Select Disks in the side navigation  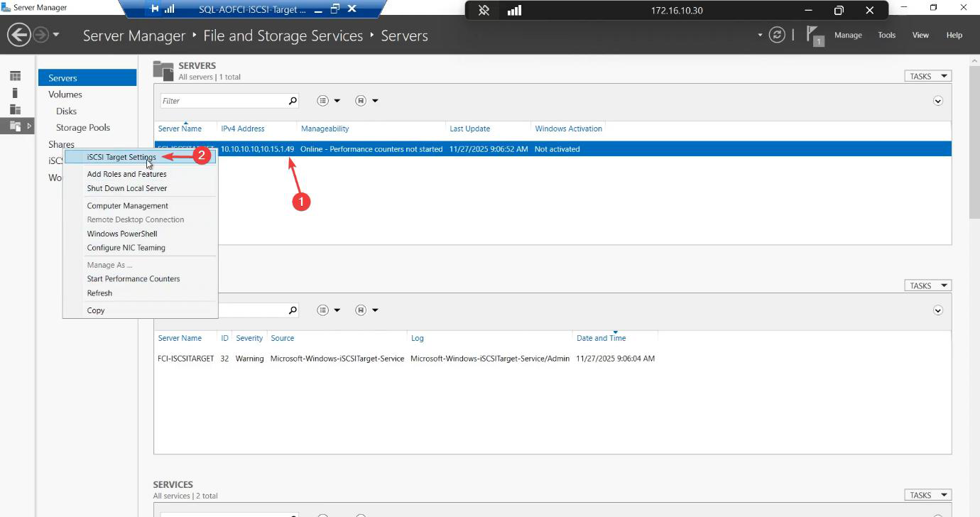pos(67,111)
